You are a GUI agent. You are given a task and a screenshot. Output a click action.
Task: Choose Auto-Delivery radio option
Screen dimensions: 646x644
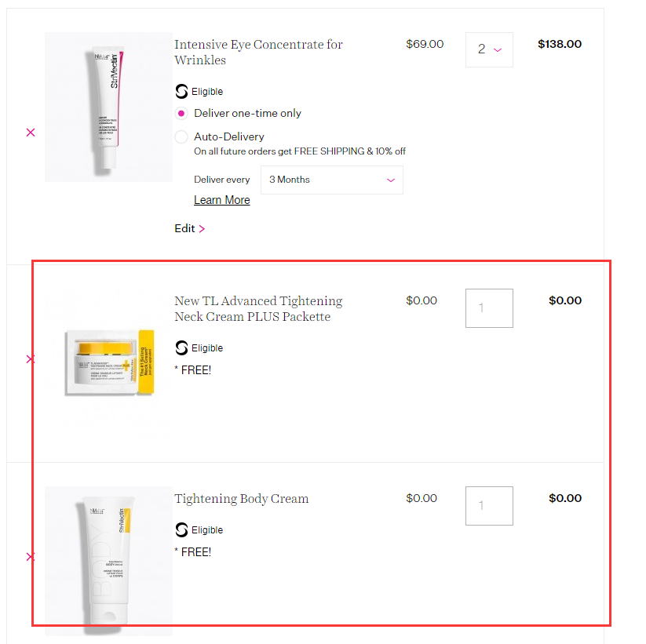pos(181,136)
